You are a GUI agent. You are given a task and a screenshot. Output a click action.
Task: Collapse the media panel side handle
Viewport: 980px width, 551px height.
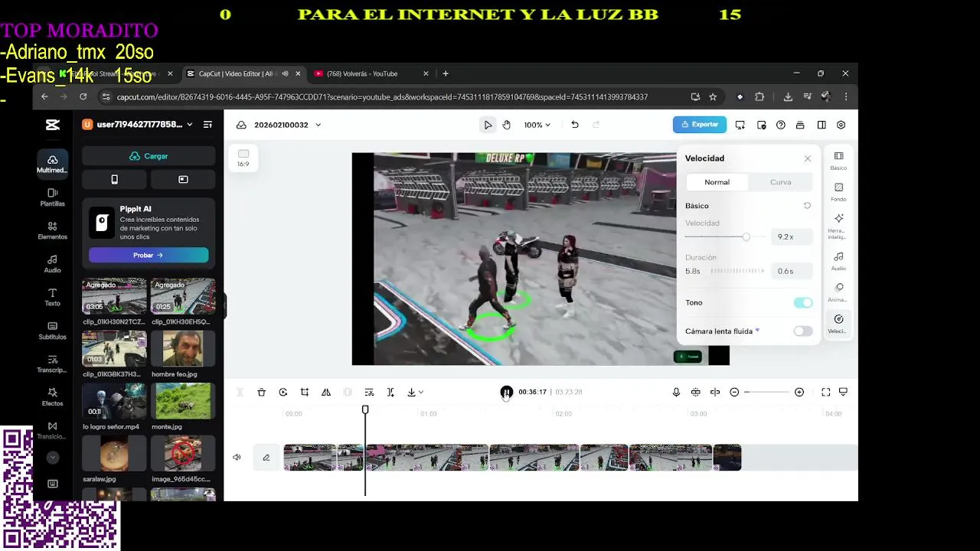coord(225,308)
